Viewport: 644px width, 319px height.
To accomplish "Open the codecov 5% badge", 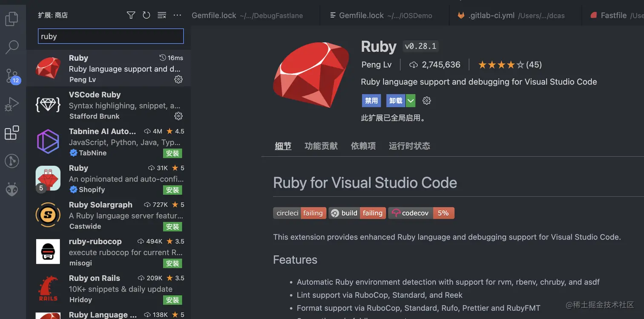I will [421, 213].
